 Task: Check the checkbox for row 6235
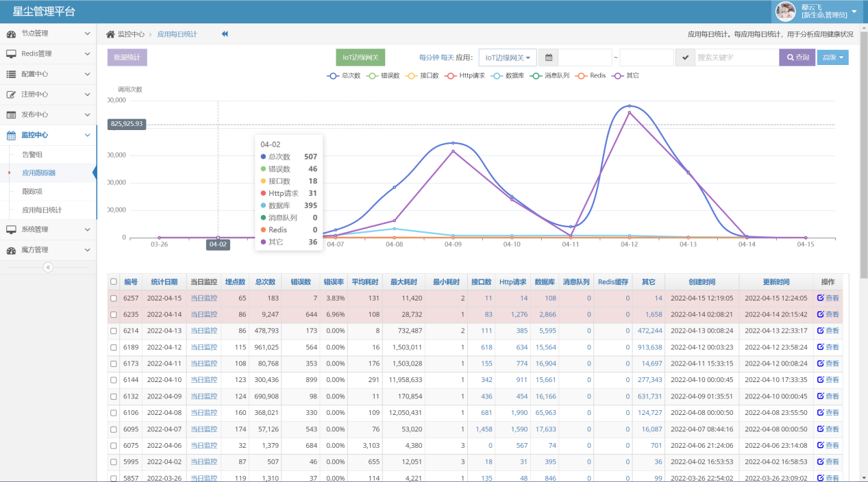click(x=114, y=315)
